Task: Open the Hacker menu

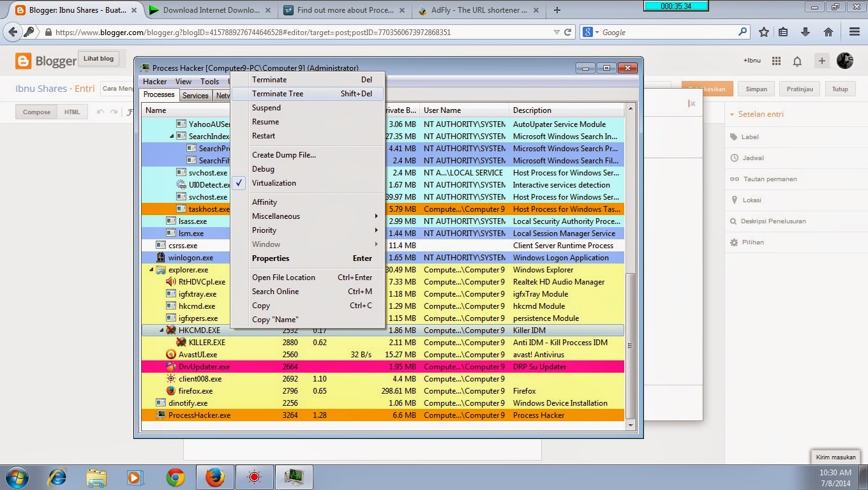Action: coord(155,82)
